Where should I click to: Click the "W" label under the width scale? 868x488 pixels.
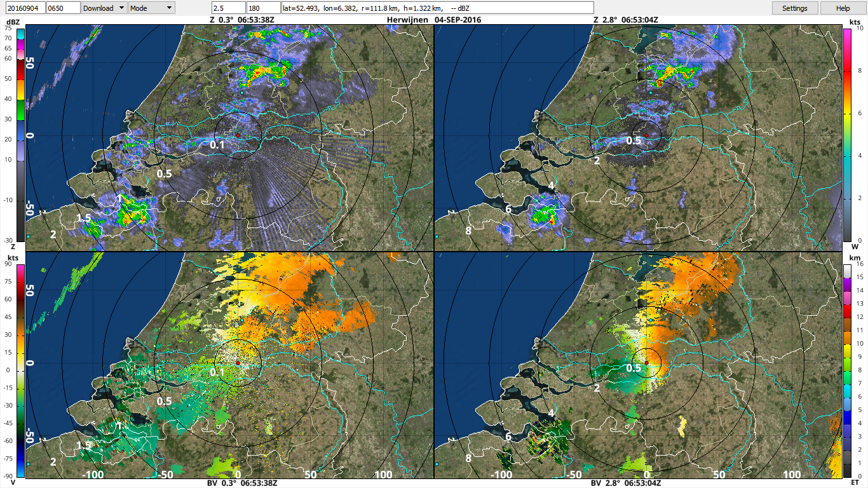click(855, 246)
